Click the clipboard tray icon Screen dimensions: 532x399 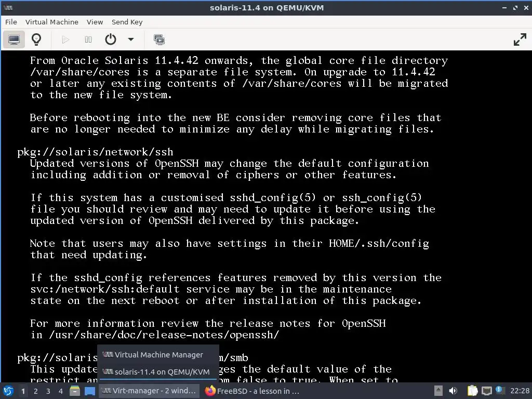(472, 391)
